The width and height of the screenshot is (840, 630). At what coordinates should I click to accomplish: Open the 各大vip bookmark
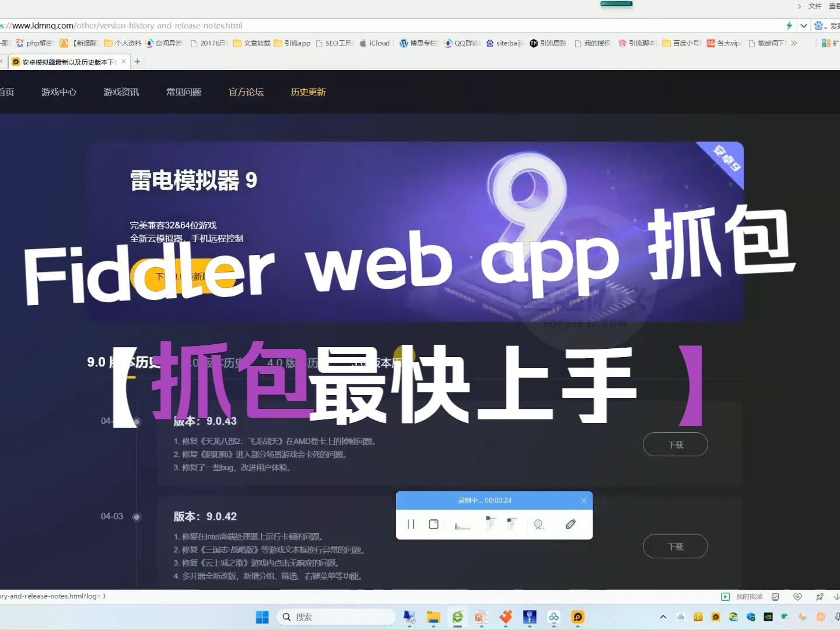[724, 43]
